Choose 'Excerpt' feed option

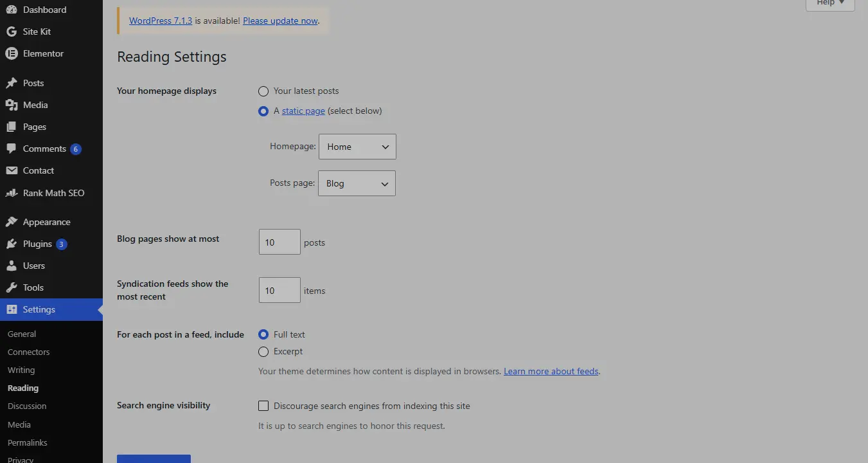263,352
